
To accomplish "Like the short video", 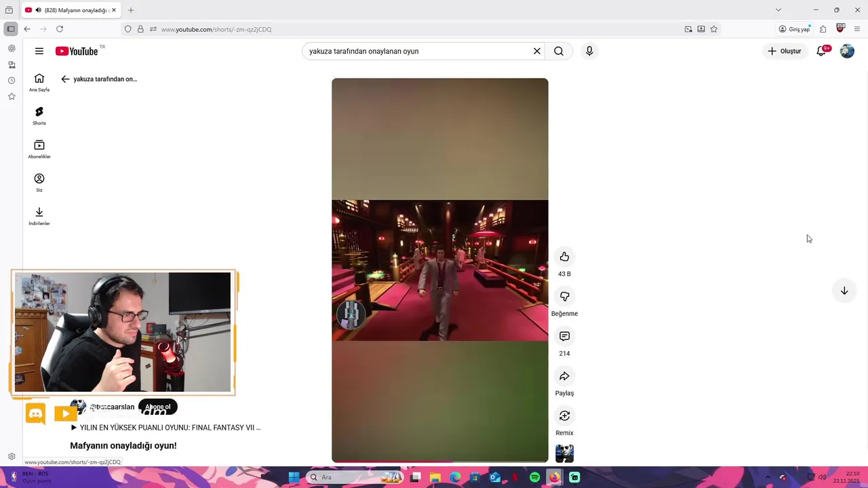I will pyautogui.click(x=564, y=256).
